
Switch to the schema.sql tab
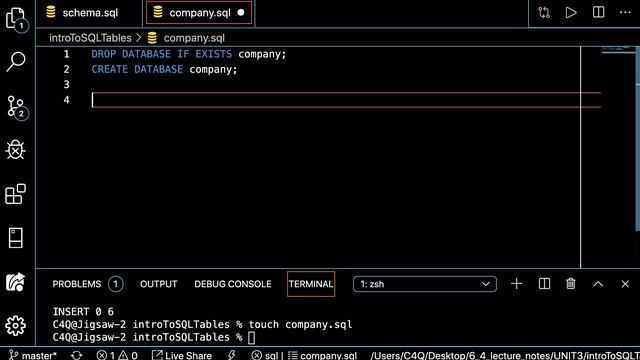90,13
